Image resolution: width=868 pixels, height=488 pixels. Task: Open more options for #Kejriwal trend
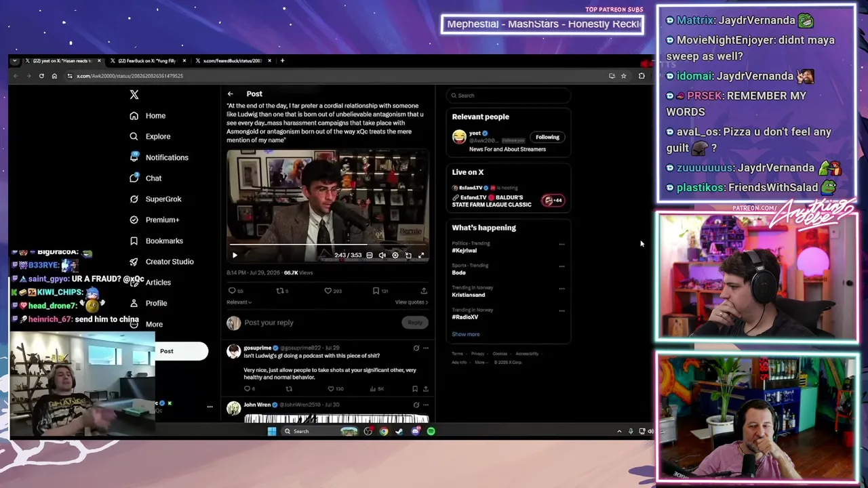[x=561, y=244]
